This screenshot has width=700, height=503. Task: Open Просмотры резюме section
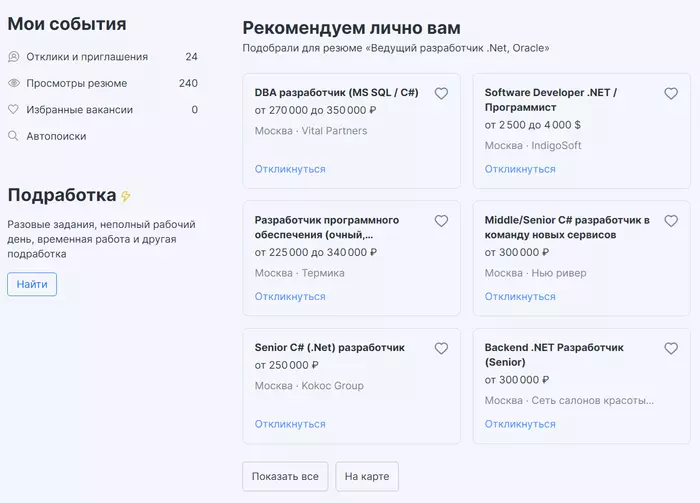(77, 83)
